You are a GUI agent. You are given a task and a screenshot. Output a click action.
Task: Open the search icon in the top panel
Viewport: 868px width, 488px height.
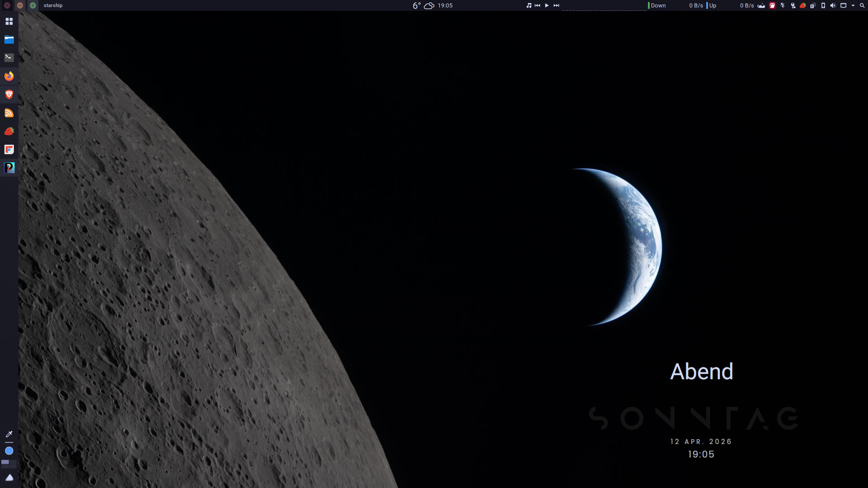(862, 5)
